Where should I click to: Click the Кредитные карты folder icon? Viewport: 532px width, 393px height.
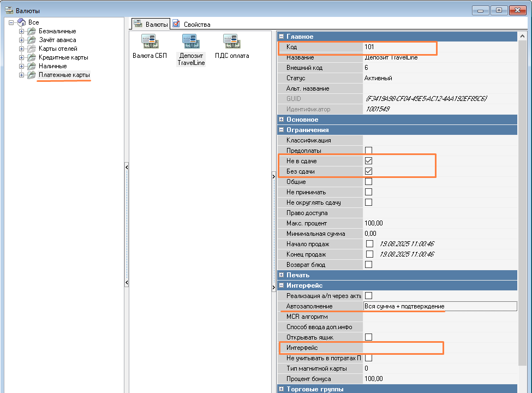pos(32,57)
